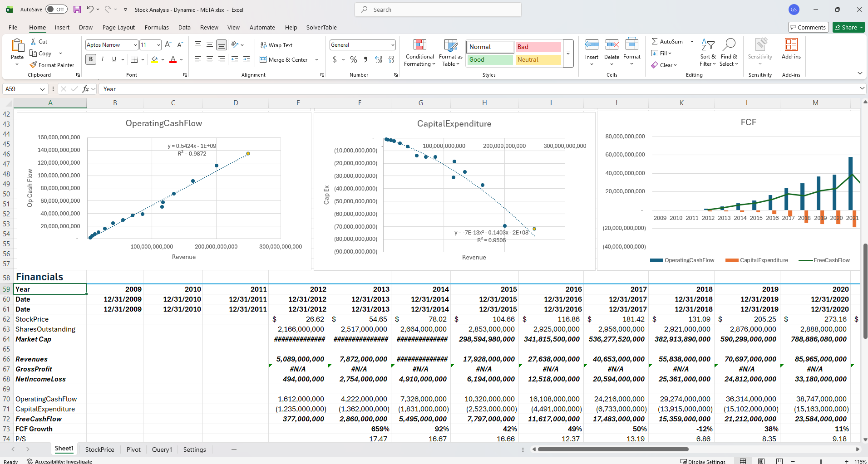The width and height of the screenshot is (868, 464).
Task: Switch to Page Layout view in status bar
Action: coord(761,461)
